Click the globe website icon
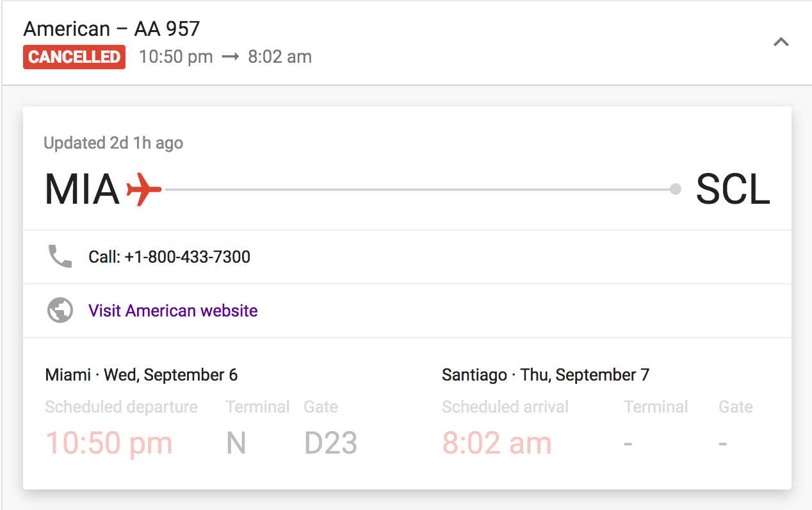The height and width of the screenshot is (510, 812). click(x=60, y=311)
